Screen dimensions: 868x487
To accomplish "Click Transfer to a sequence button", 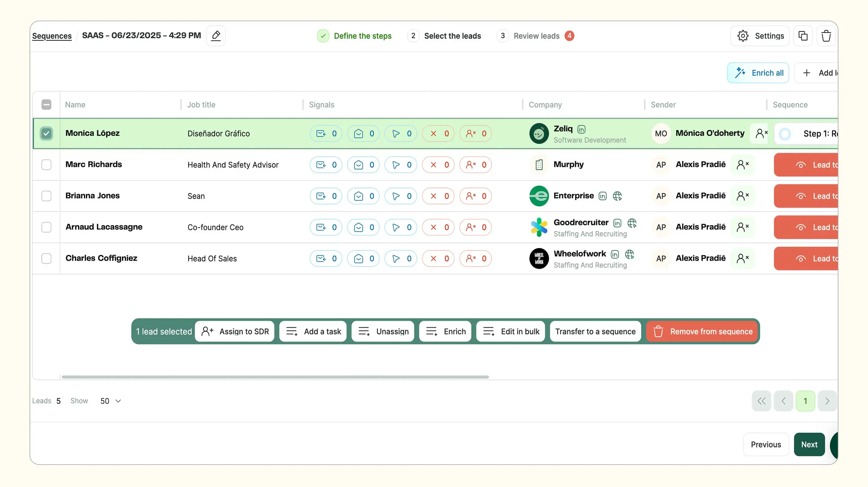I will [595, 332].
